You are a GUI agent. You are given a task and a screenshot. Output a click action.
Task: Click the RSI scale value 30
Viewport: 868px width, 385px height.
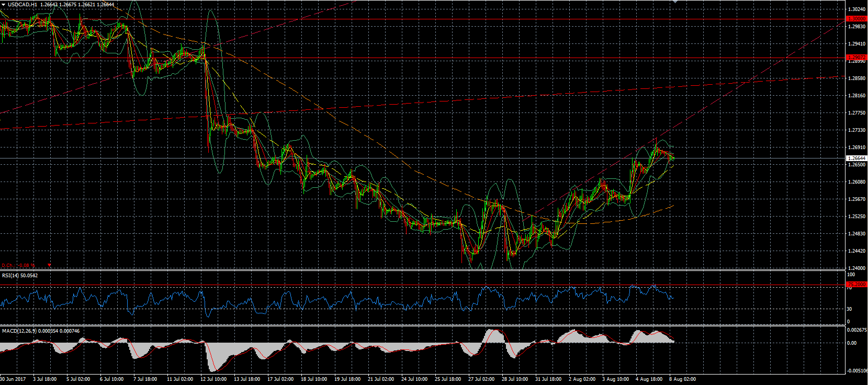coord(850,309)
